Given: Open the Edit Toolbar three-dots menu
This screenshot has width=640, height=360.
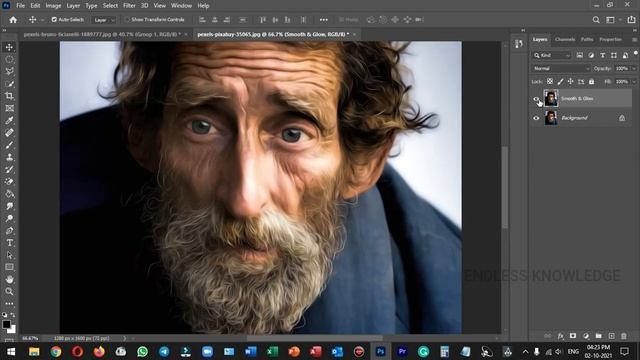Looking at the screenshot, I should pos(9,304).
